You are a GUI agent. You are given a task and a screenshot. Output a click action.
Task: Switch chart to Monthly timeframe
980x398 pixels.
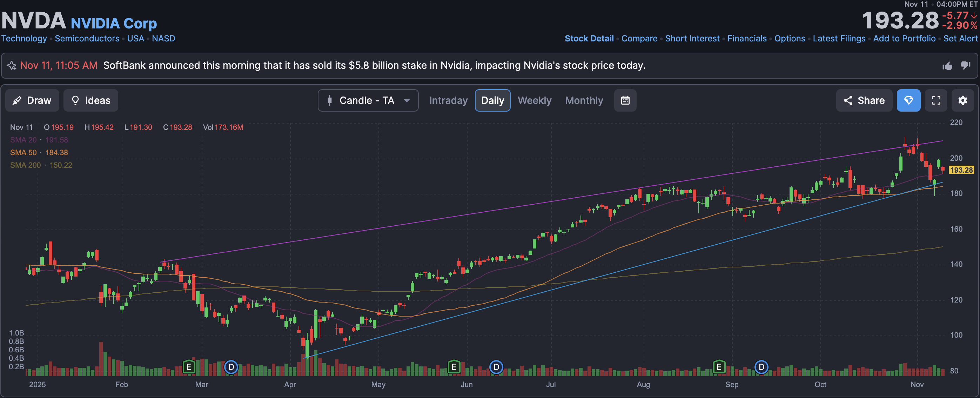584,100
